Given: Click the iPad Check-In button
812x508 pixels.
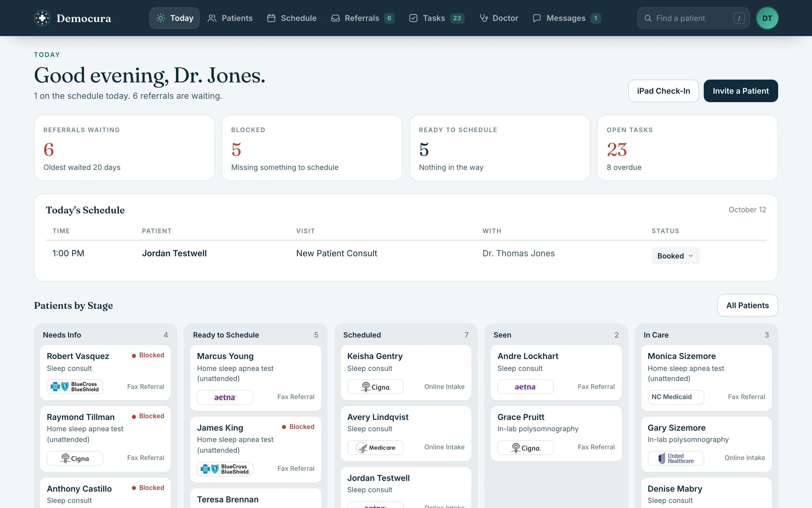Looking at the screenshot, I should [663, 91].
